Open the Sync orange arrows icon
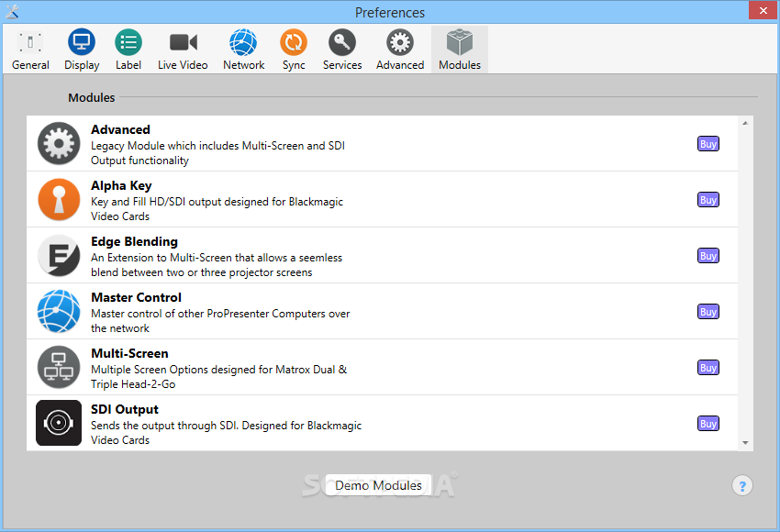Image resolution: width=780 pixels, height=532 pixels. click(x=294, y=42)
